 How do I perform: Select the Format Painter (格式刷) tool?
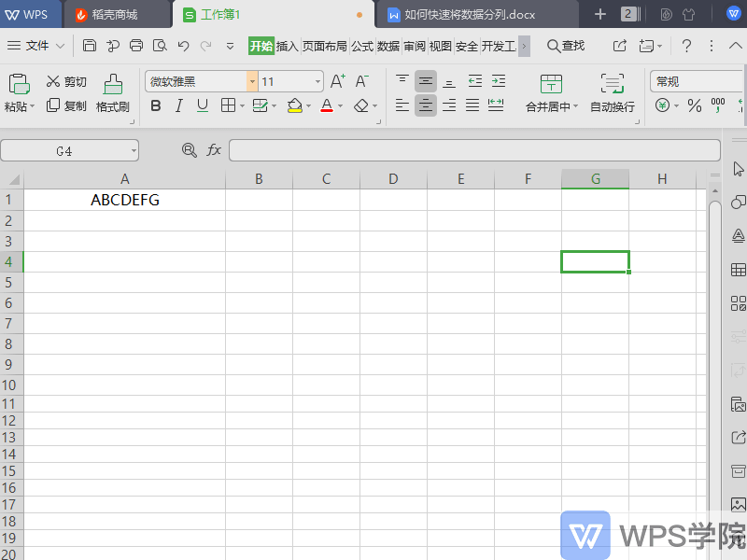(x=112, y=92)
